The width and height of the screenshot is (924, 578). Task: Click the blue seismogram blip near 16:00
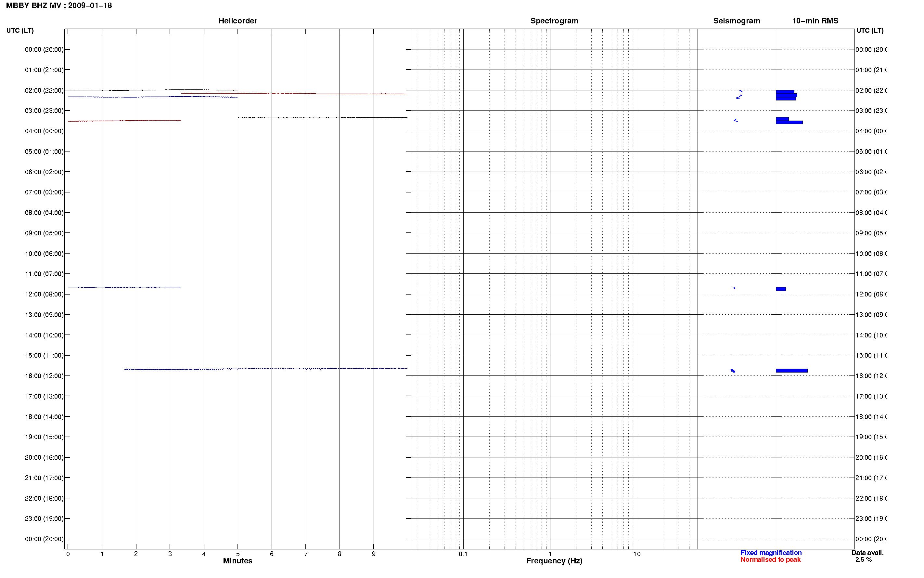tap(733, 370)
